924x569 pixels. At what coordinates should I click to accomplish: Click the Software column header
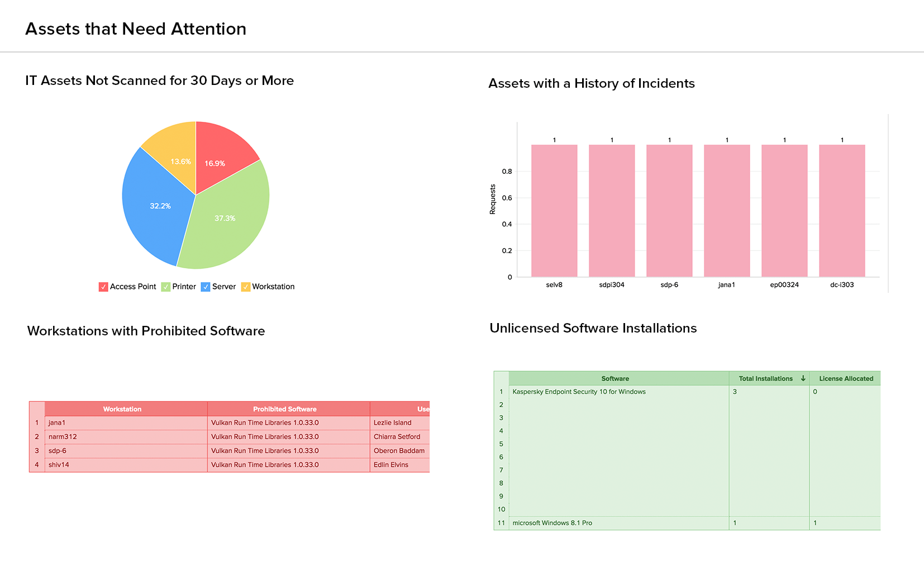615,378
